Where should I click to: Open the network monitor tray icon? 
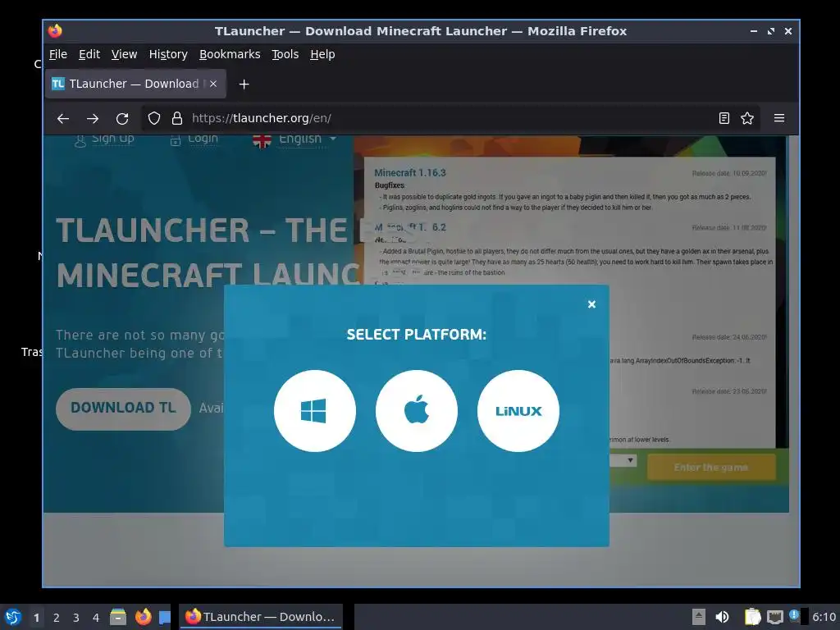pos(774,618)
